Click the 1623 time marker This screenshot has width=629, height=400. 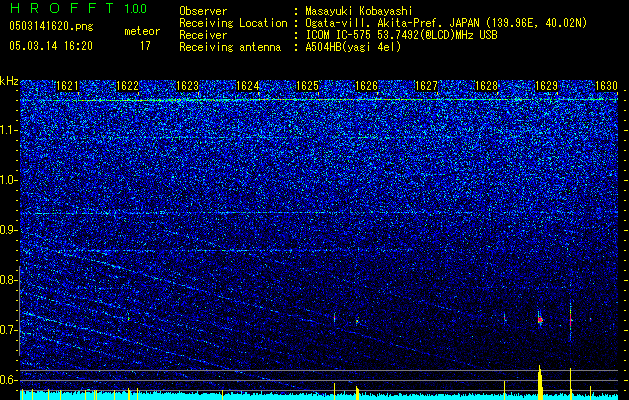[x=187, y=86]
